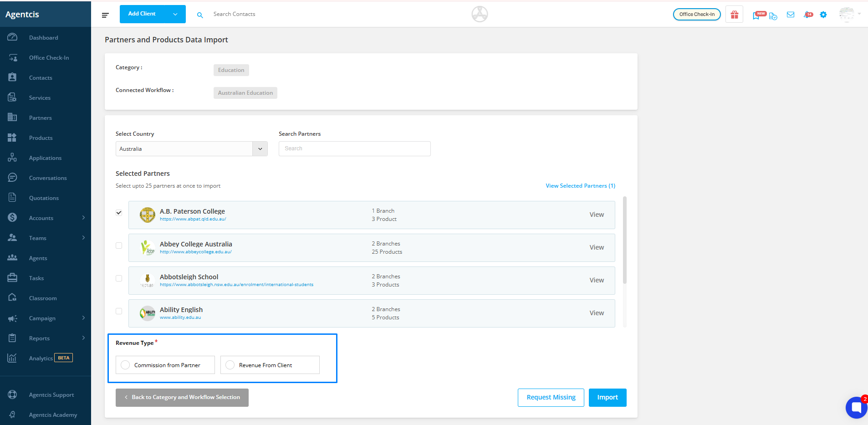Expand the Add Client dropdown arrow

tap(175, 14)
